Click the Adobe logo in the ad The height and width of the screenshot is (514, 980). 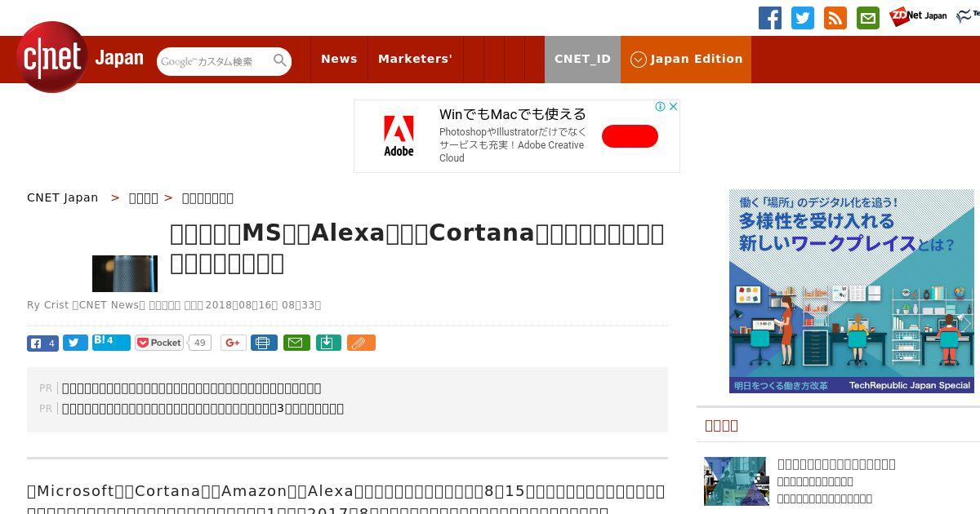coord(399,136)
